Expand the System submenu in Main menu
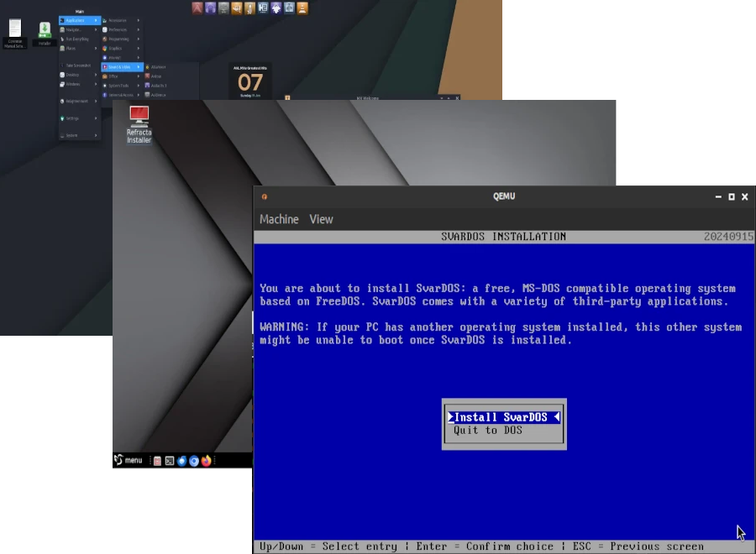The width and height of the screenshot is (756, 554). click(80, 135)
